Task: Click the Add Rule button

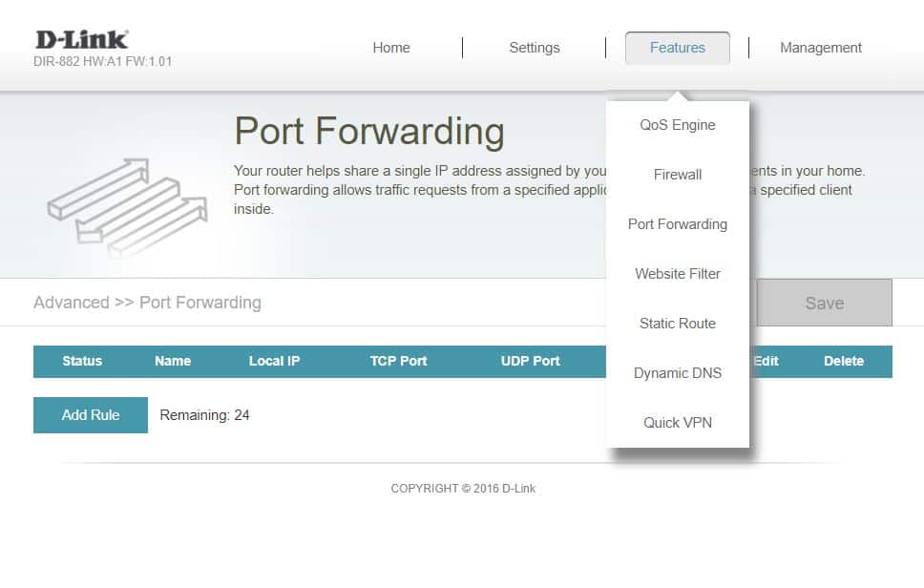Action: click(x=91, y=415)
